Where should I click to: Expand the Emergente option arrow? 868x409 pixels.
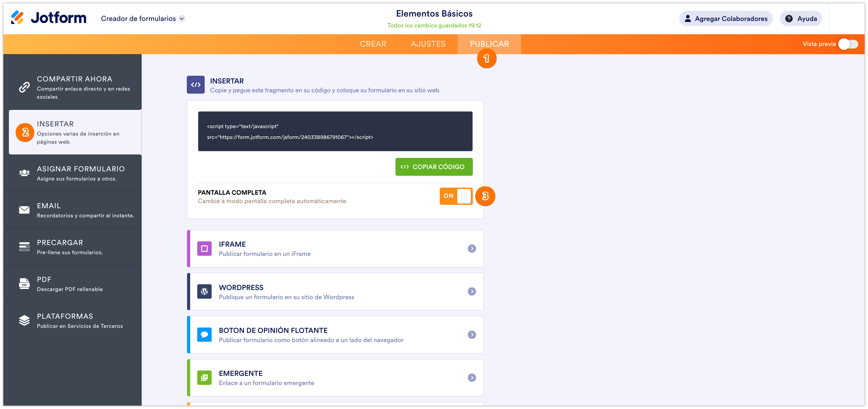472,378
